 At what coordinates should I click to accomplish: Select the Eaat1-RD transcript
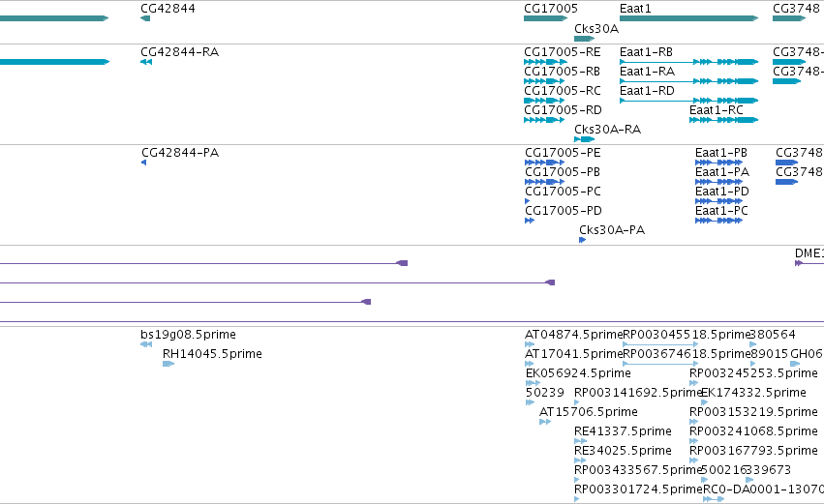[x=647, y=90]
